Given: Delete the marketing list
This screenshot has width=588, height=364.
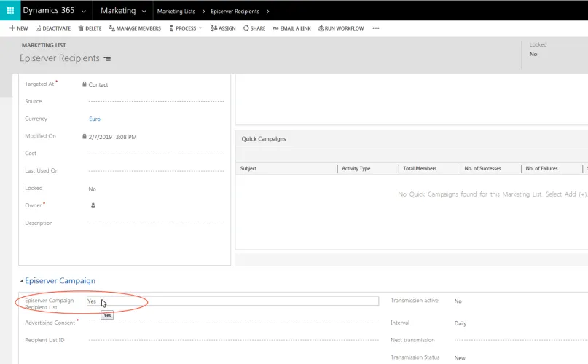Looking at the screenshot, I should [x=90, y=28].
